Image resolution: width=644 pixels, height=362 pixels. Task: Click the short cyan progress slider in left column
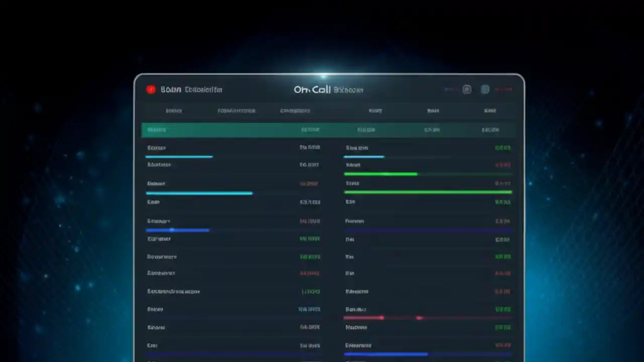click(179, 156)
